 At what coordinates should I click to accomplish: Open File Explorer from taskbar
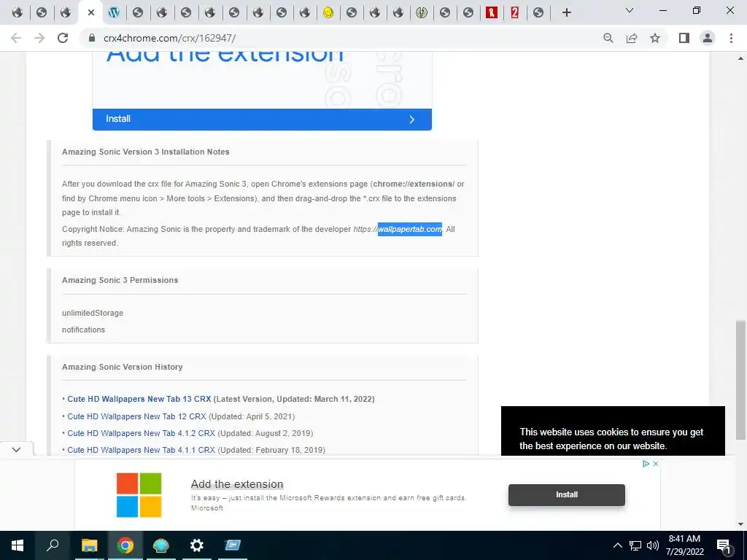(x=89, y=545)
